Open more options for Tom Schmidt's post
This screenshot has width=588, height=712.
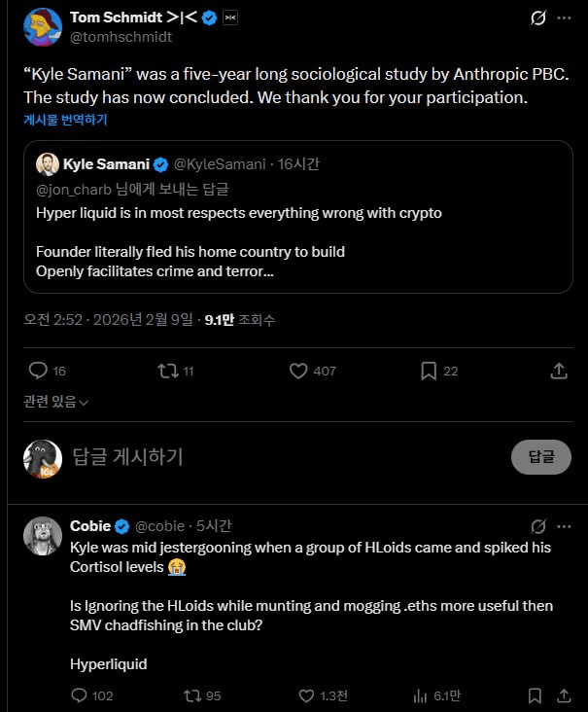(x=565, y=18)
